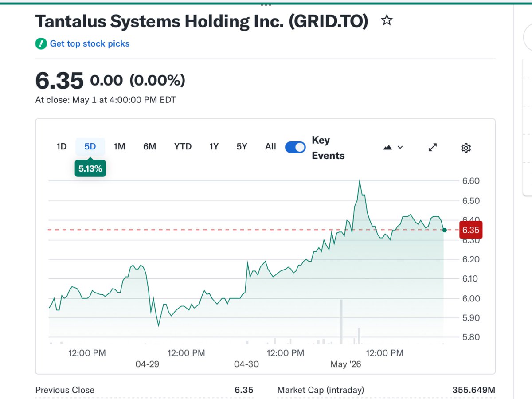Open the Get top stock picks link

pos(90,43)
